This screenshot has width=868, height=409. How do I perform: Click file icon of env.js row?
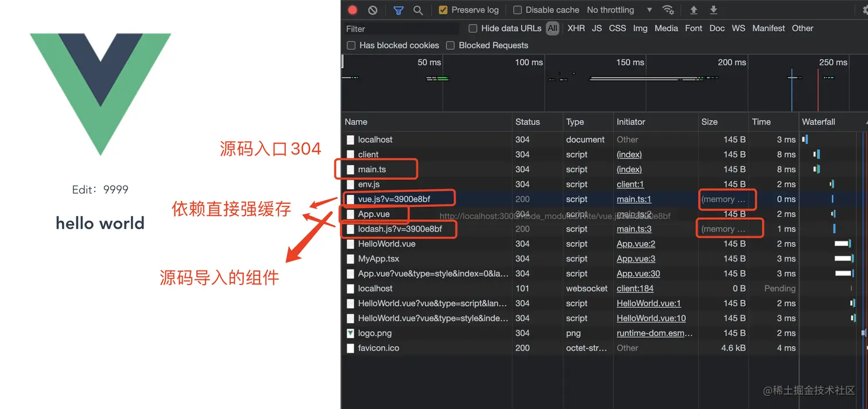click(350, 184)
